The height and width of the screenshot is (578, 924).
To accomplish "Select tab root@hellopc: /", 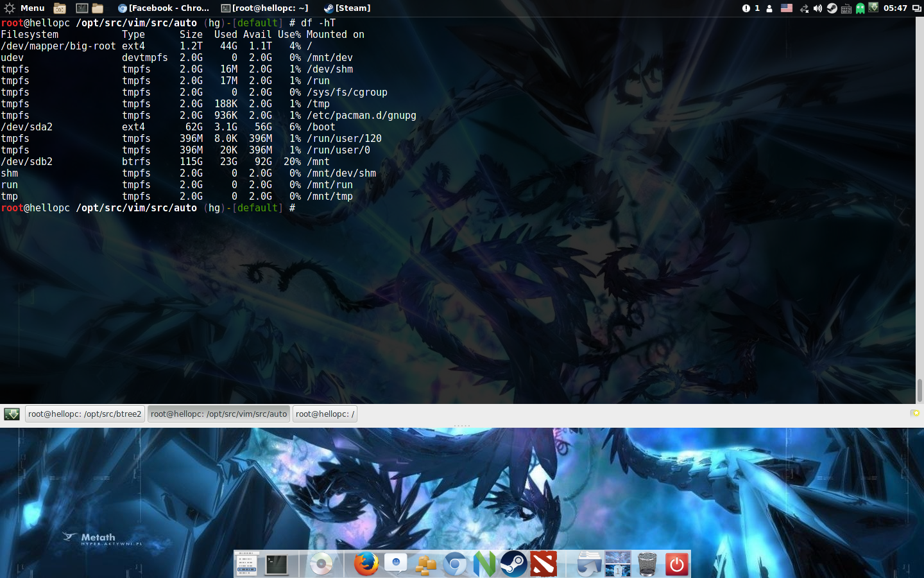I will coord(325,414).
